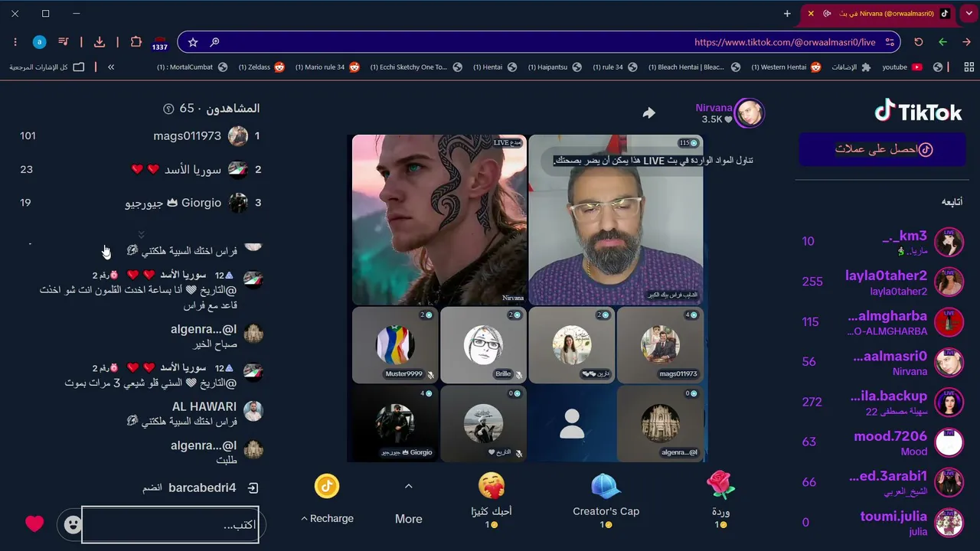Show hidden bookmarks with the double chevron

[x=111, y=67]
